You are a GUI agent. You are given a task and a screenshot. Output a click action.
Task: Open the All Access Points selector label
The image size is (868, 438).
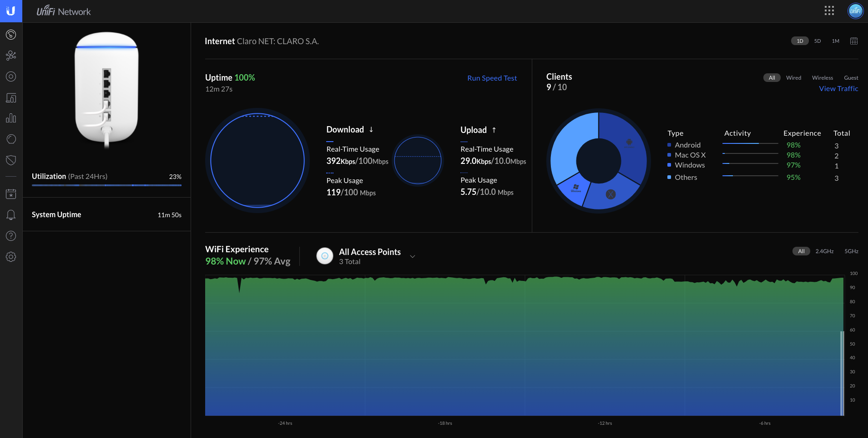coord(370,252)
